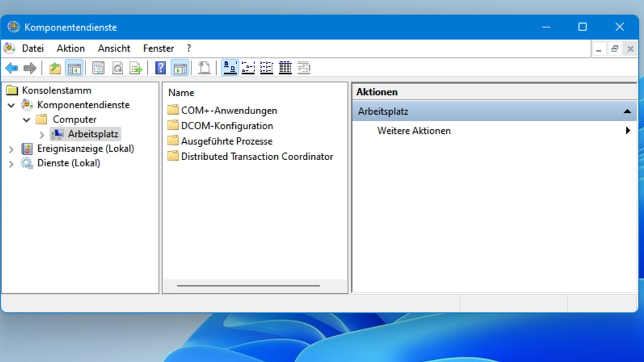Select Distributed Transaction Coordinator folder
This screenshot has width=644, height=362.
pos(257,156)
